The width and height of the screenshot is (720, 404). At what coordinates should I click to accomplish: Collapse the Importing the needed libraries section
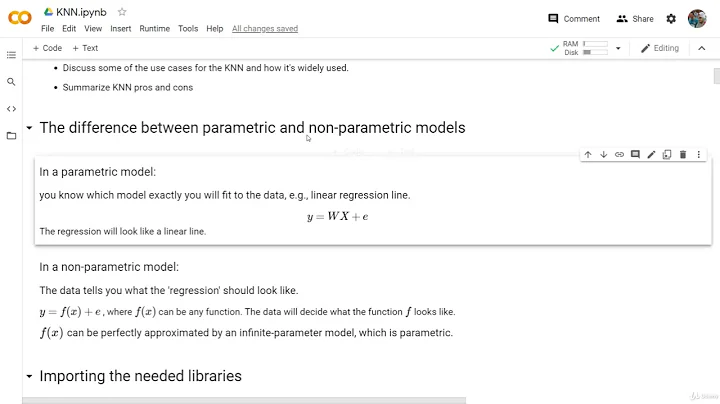click(x=29, y=376)
